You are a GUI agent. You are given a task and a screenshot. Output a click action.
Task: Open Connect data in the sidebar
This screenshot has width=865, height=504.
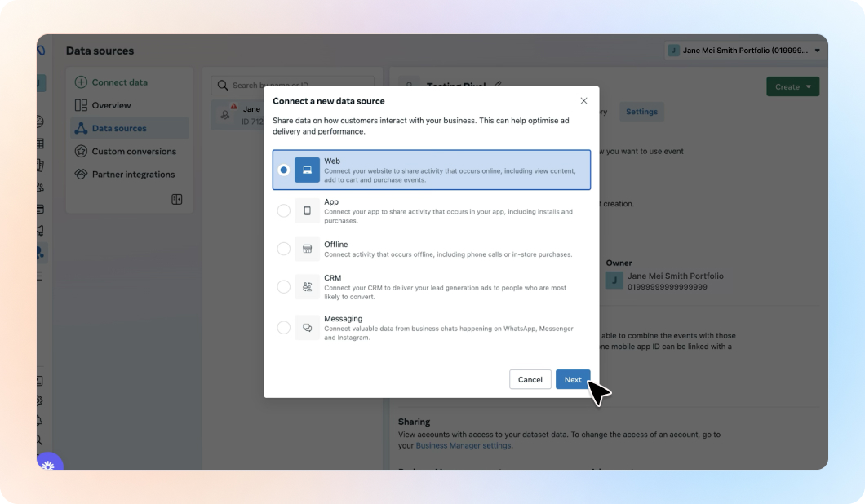point(130,82)
